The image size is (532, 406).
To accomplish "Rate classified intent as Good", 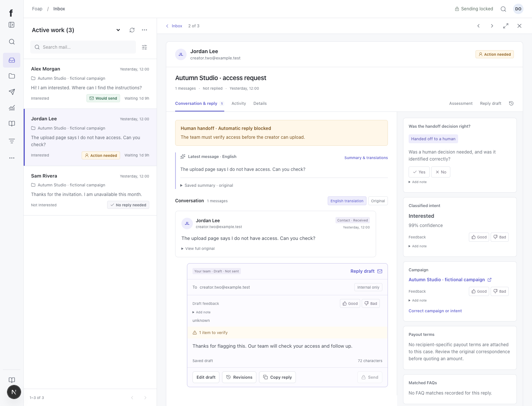I will coord(479,237).
